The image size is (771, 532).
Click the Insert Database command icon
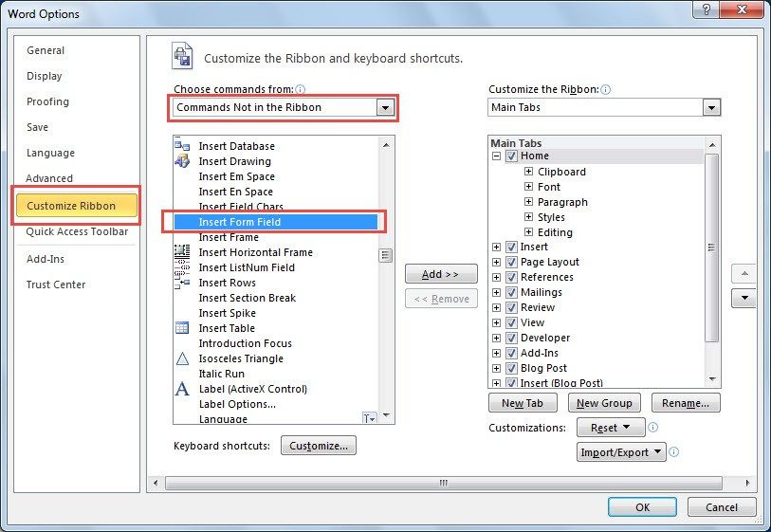pos(182,145)
